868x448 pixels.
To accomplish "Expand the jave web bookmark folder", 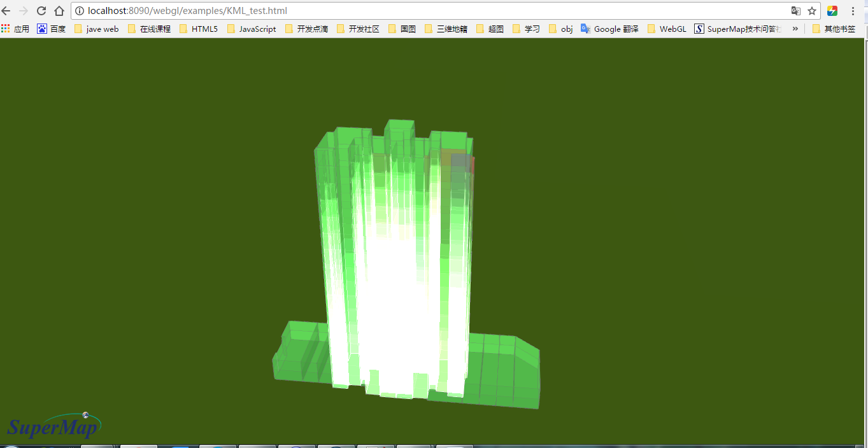I will coord(96,29).
